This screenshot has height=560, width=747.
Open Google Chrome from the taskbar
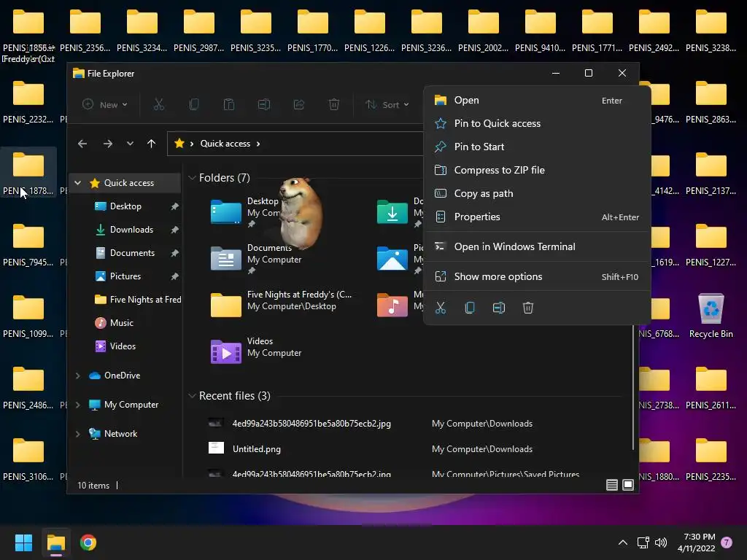tap(88, 542)
